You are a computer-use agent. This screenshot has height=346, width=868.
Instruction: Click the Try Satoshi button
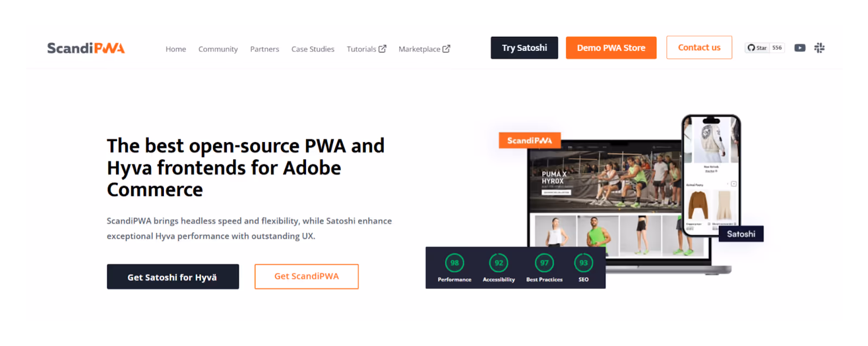[x=525, y=48]
